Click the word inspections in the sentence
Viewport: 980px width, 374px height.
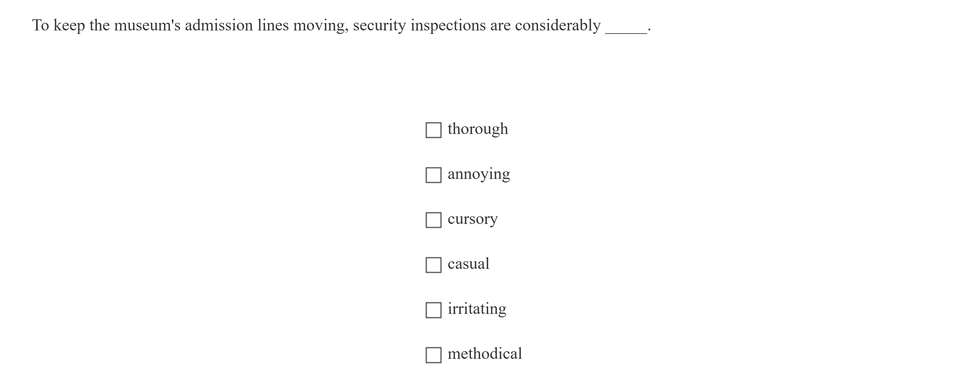[x=448, y=25]
